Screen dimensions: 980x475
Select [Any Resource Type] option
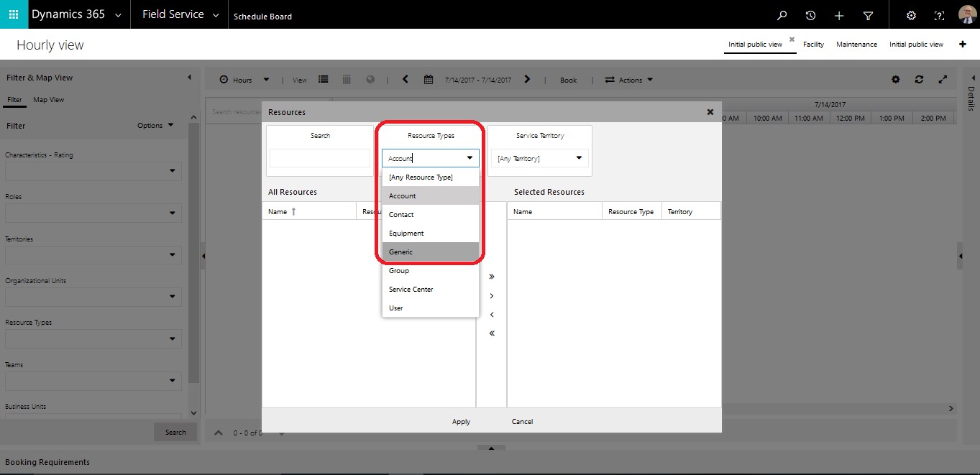(431, 177)
